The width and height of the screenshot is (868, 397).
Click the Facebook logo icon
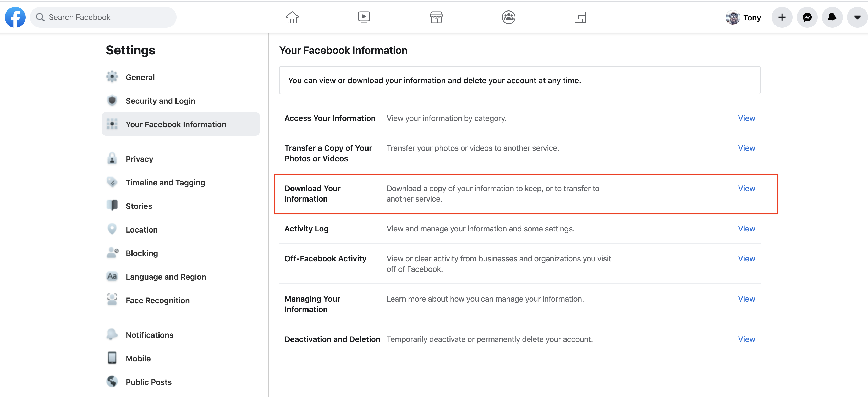[15, 17]
